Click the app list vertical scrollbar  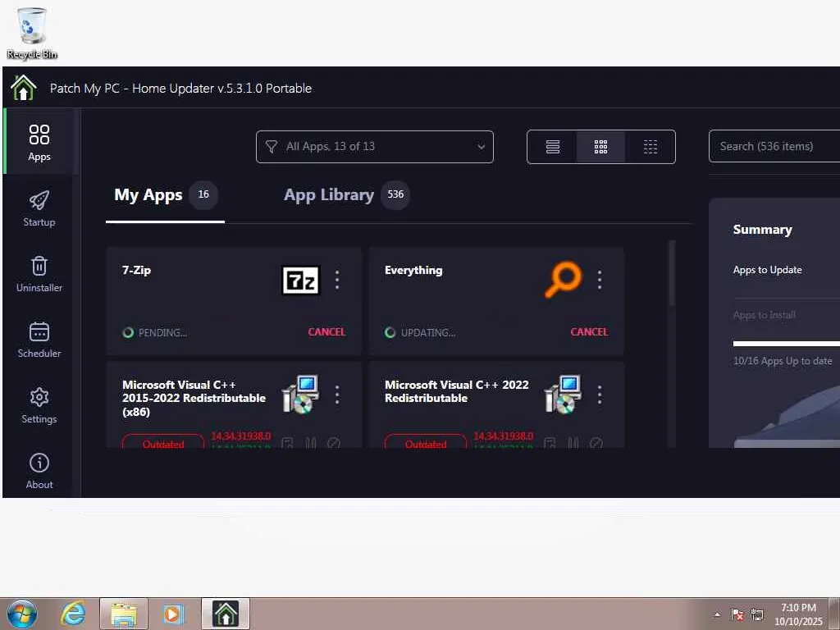pos(672,274)
